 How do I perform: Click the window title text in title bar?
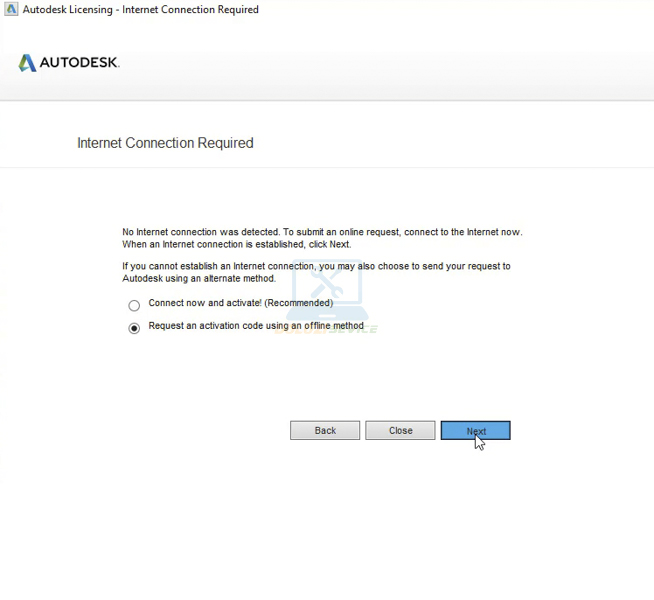click(x=140, y=9)
